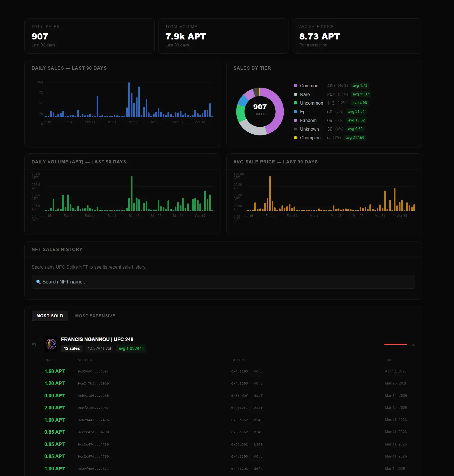Click the yellow Champion color swatch
Image resolution: width=454 pixels, height=476 pixels.
click(x=296, y=138)
